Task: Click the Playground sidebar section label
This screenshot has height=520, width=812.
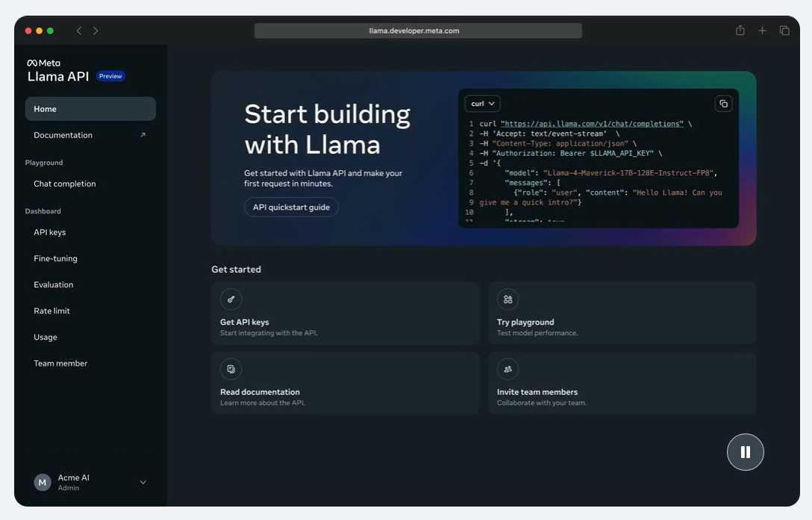Action: coord(44,163)
